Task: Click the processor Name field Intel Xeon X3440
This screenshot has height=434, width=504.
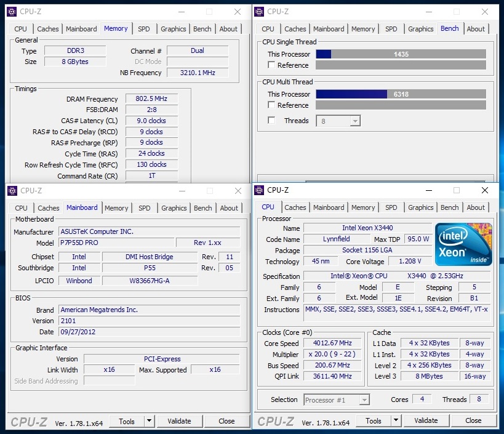Action: [x=367, y=228]
